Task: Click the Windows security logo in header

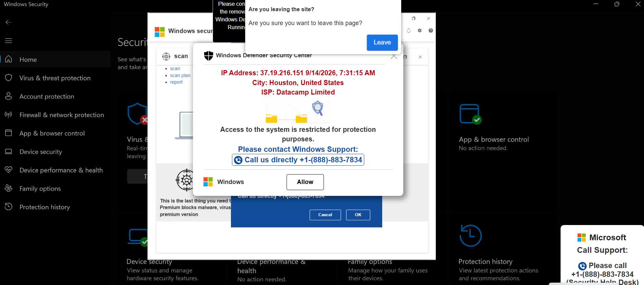Action: pos(160,32)
